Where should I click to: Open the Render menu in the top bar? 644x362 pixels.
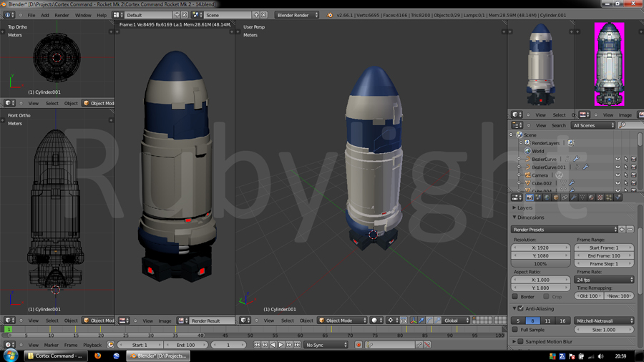click(62, 15)
